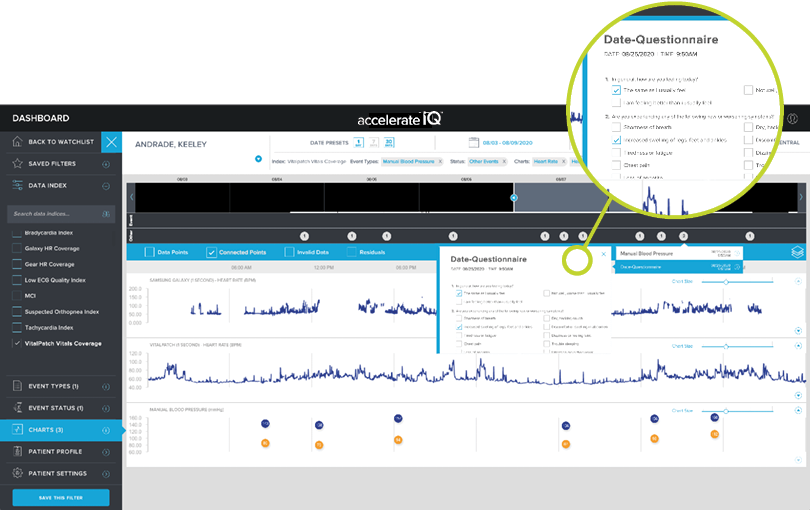Image resolution: width=810 pixels, height=510 pixels.
Task: Uncheck the Connected Points checkbox
Action: pos(211,252)
